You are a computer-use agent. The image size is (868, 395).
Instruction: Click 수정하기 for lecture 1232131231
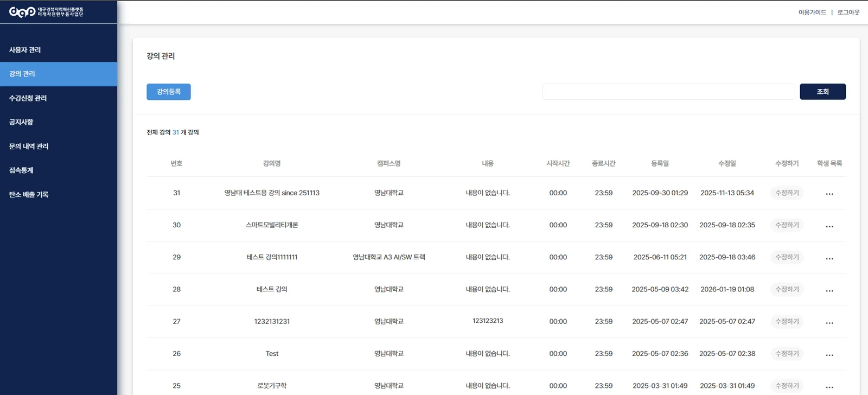787,321
